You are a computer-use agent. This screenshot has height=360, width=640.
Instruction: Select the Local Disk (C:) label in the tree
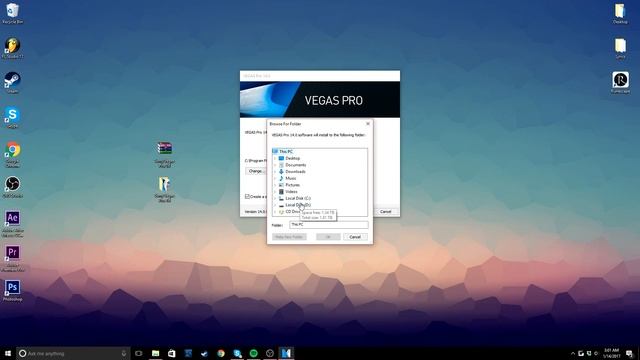[298, 198]
